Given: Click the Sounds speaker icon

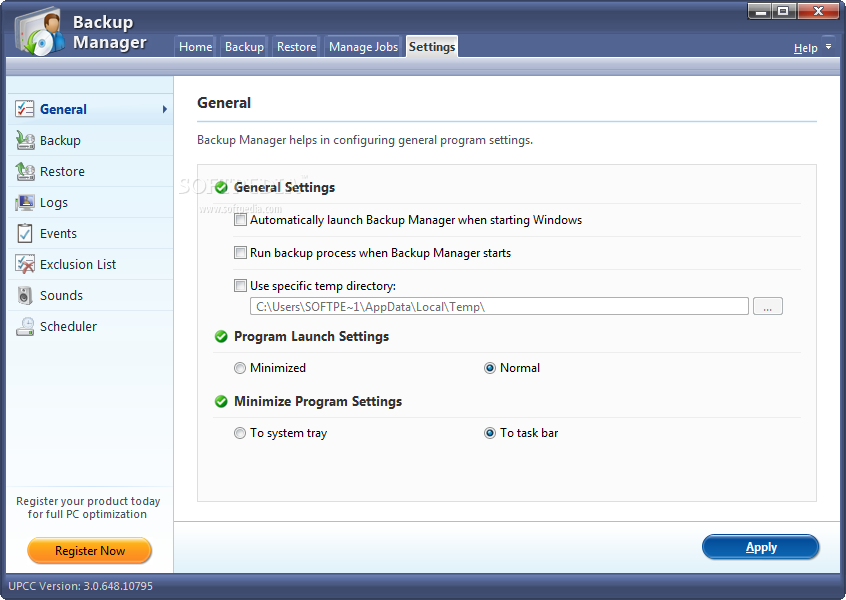Looking at the screenshot, I should pos(25,295).
